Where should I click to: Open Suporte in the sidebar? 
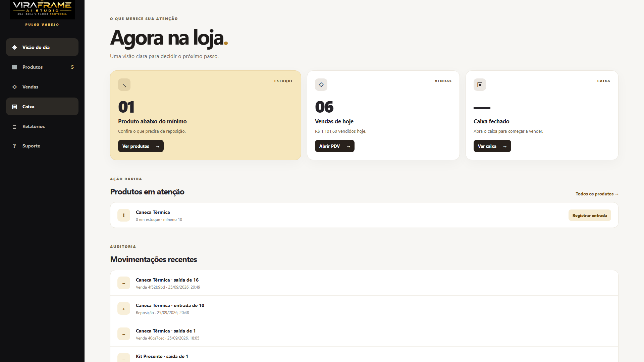42,146
